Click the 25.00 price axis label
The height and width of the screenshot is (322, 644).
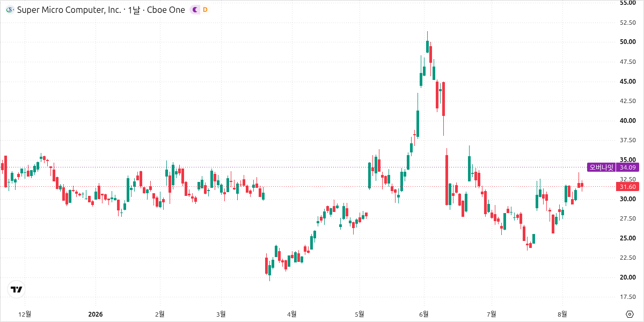click(x=627, y=238)
